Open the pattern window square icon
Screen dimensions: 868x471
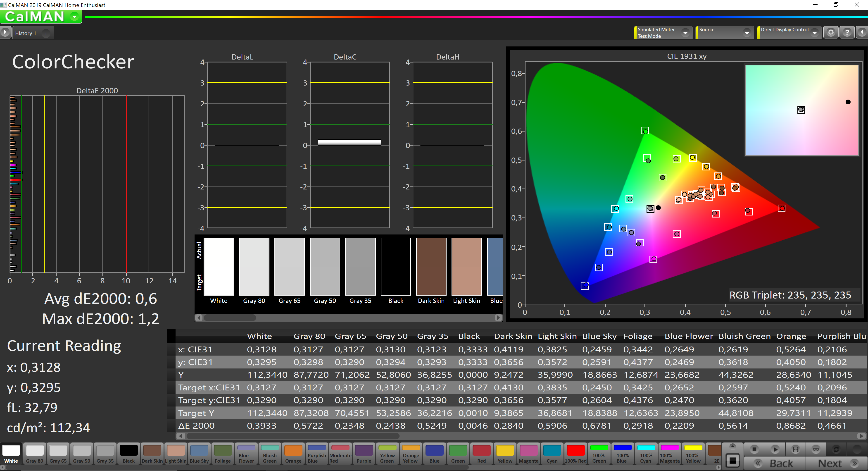[x=732, y=460]
